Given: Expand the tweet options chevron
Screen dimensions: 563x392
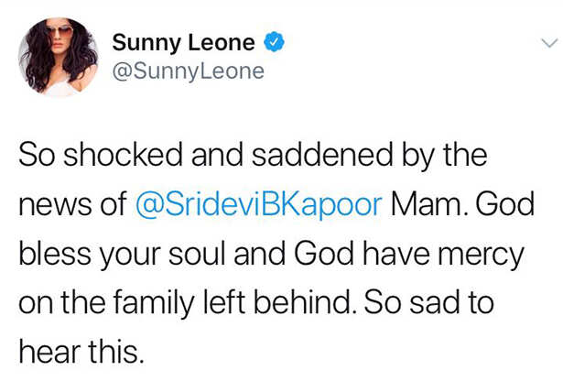Looking at the screenshot, I should click(549, 43).
